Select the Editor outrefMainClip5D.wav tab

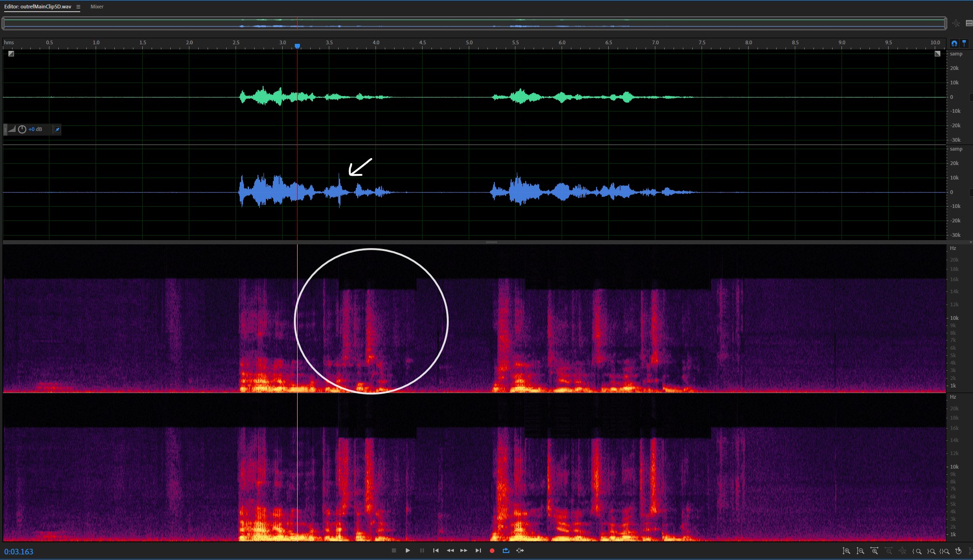[38, 7]
